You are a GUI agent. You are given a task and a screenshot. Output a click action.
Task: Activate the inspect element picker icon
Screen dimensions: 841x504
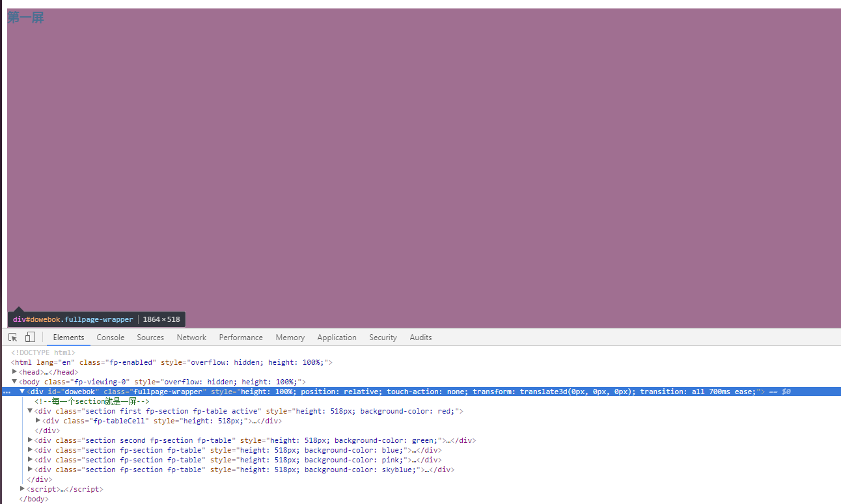[12, 337]
